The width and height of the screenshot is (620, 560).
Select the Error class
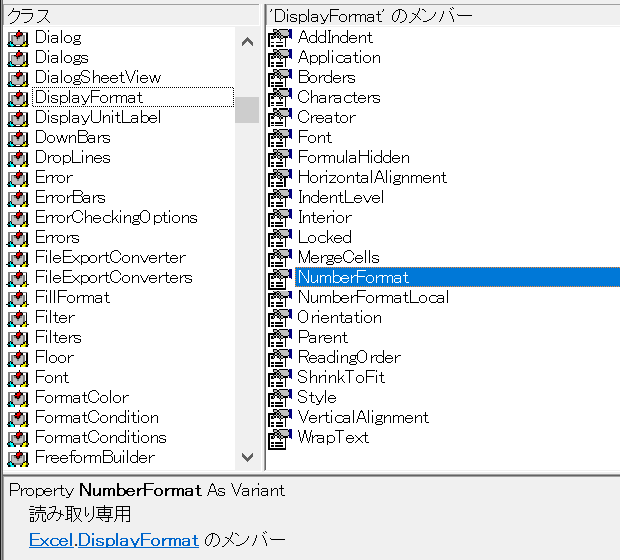click(54, 178)
